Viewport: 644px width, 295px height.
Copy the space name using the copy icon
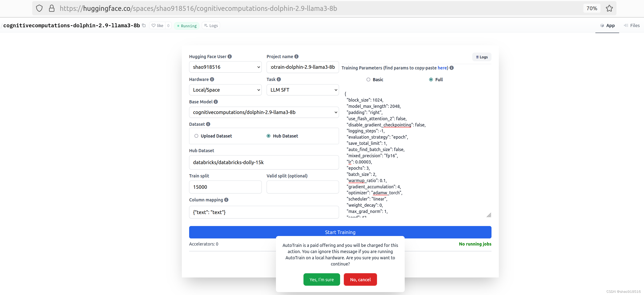144,26
